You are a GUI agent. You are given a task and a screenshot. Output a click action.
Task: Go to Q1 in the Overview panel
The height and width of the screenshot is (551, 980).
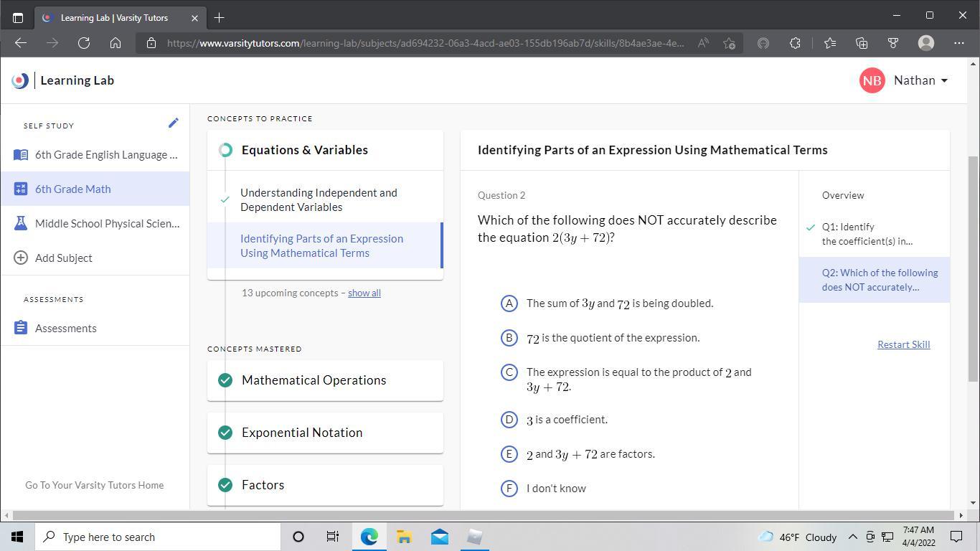pos(867,234)
